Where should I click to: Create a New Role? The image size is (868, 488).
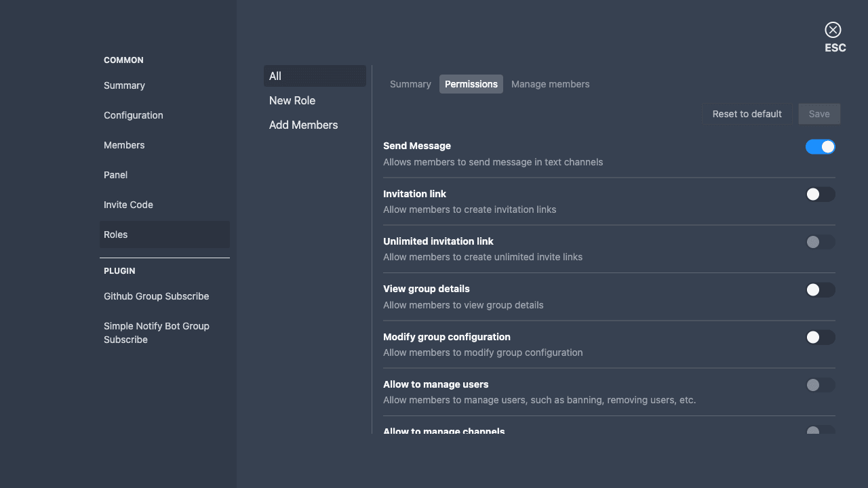point(292,100)
